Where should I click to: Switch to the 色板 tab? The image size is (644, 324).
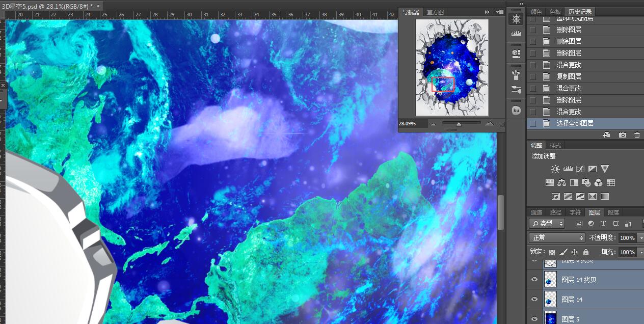coord(555,11)
